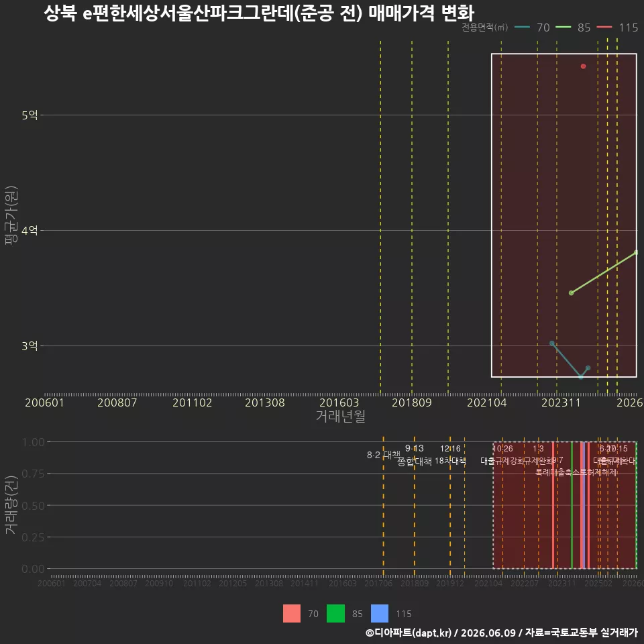Click the '4억' y-axis label

click(x=30, y=230)
